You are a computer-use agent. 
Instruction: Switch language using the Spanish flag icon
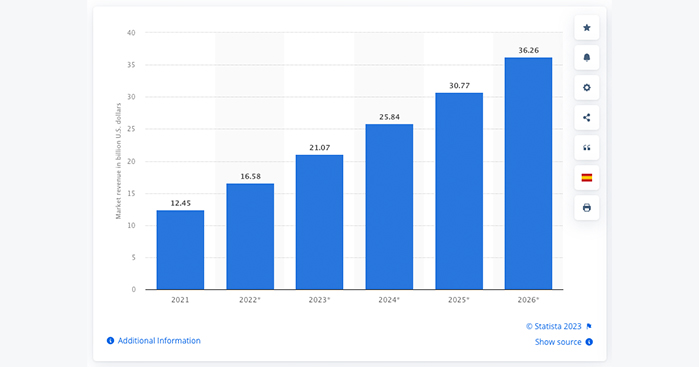tap(587, 177)
